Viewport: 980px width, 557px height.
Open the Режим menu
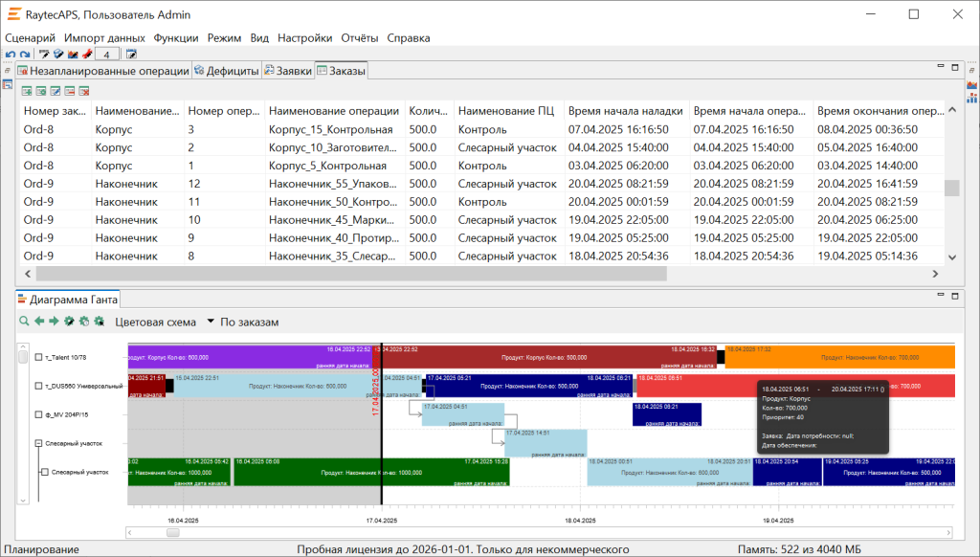coord(224,38)
